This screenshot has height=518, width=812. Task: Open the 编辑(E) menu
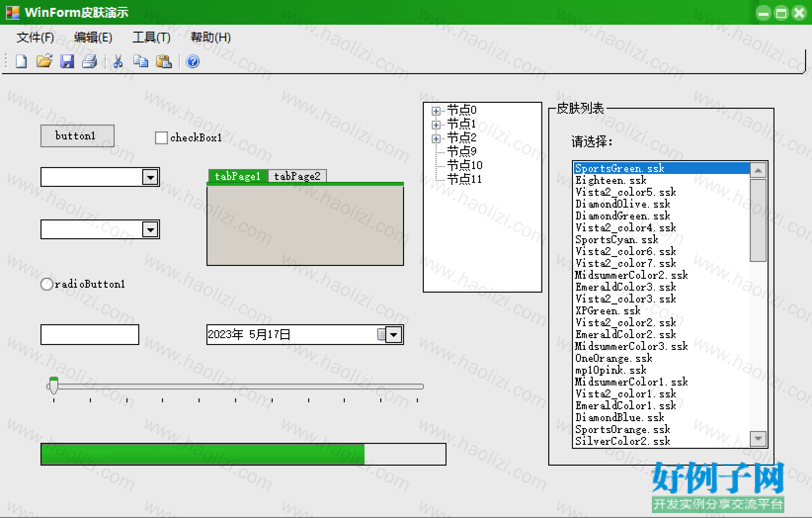(x=93, y=38)
